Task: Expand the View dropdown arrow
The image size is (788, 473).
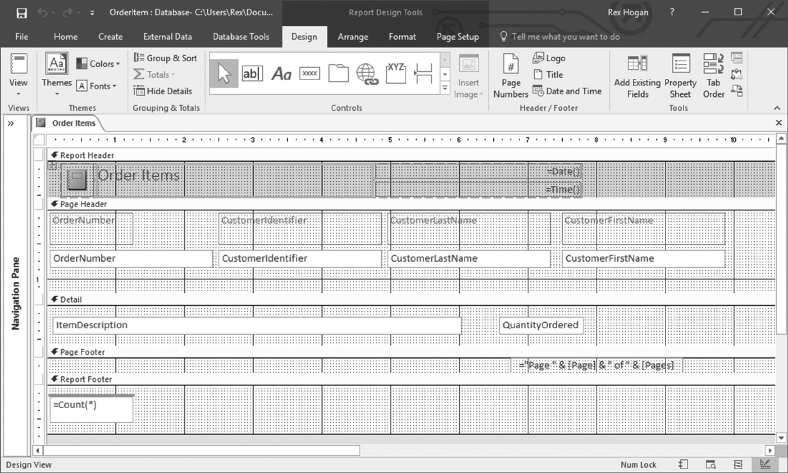Action: [19, 94]
